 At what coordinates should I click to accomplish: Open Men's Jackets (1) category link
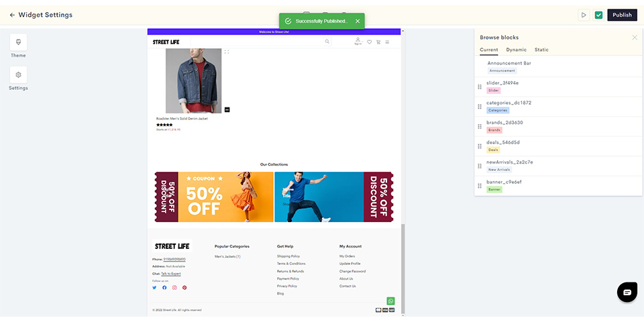[227, 257]
